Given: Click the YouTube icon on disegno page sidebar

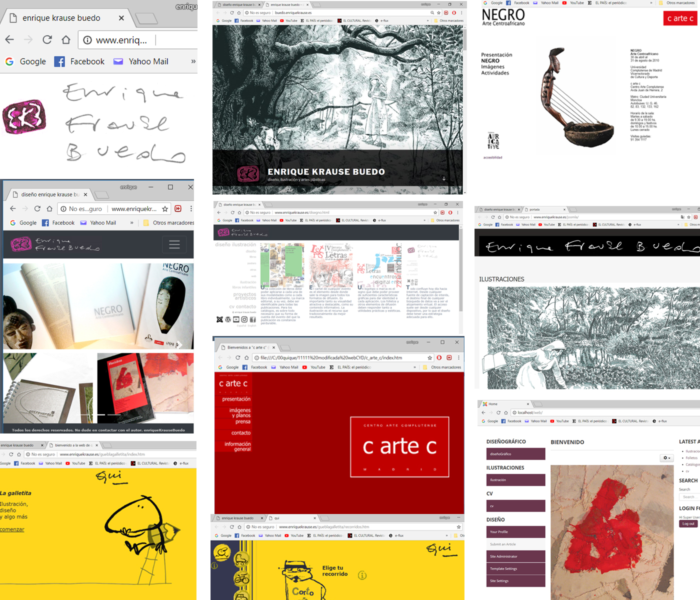Looking at the screenshot, I should pyautogui.click(x=236, y=319).
